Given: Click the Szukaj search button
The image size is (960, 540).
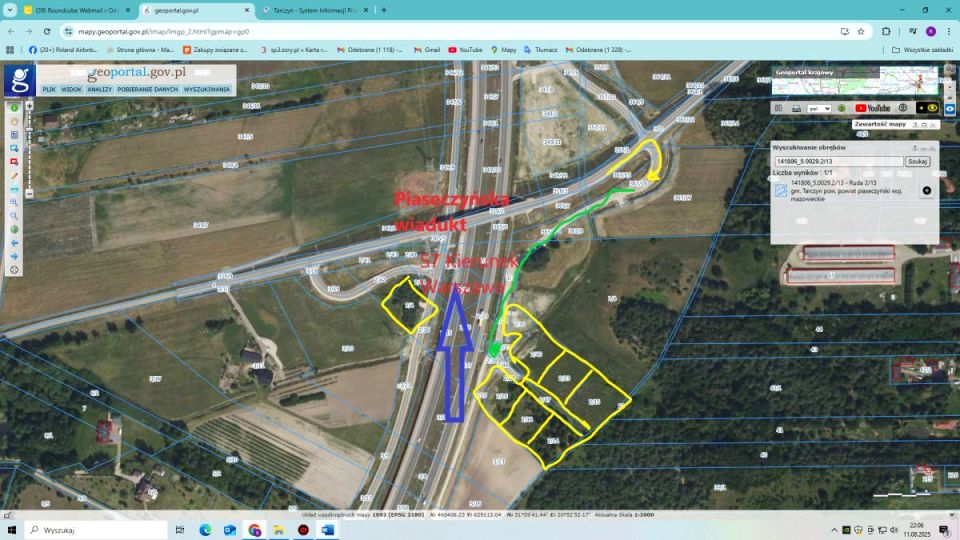Looking at the screenshot, I should coord(917,162).
